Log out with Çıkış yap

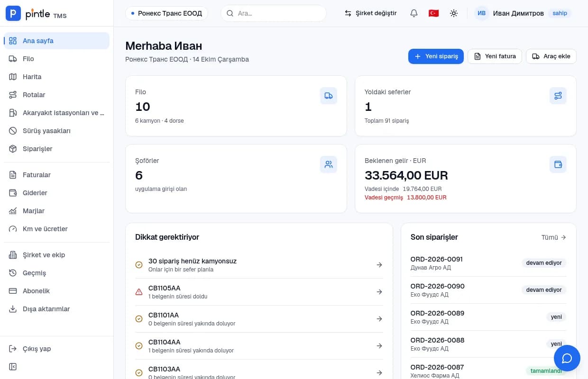(57, 349)
